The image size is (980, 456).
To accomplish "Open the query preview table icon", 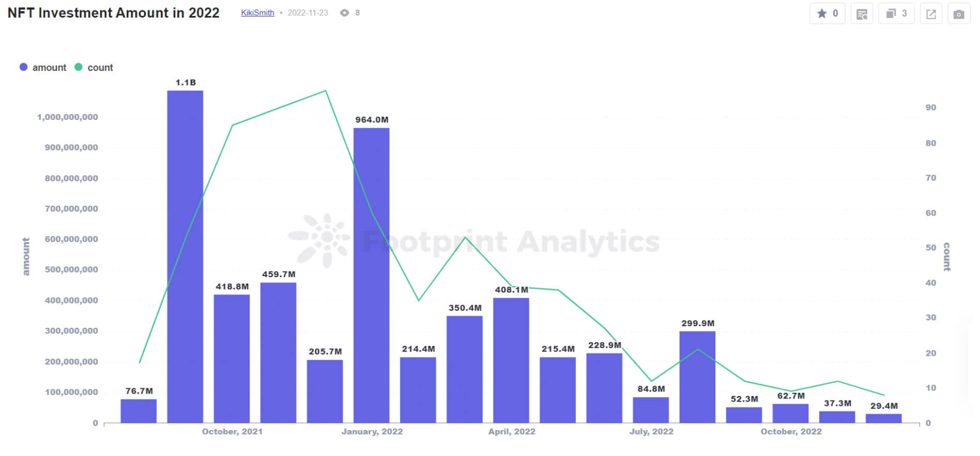I will pos(862,14).
